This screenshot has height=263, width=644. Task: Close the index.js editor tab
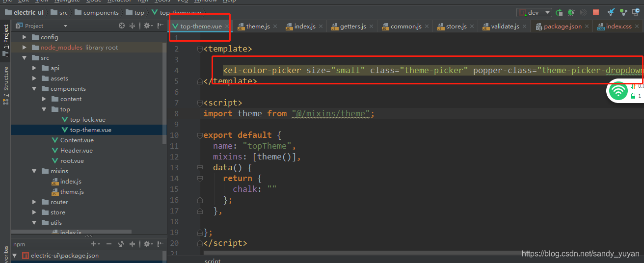tap(321, 26)
